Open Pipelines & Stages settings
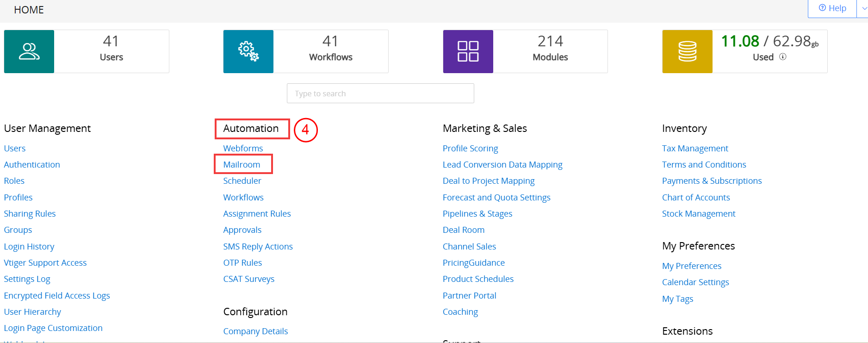 [477, 214]
